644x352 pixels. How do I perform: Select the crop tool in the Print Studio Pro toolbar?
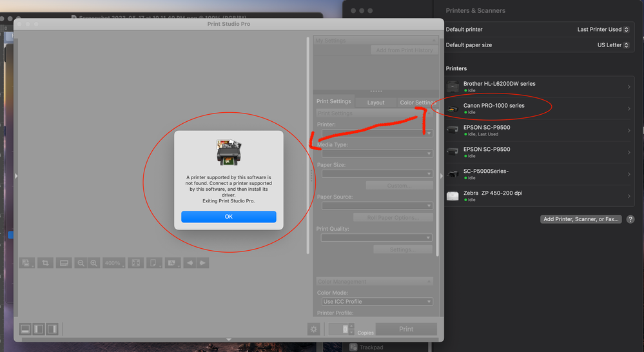tap(45, 263)
